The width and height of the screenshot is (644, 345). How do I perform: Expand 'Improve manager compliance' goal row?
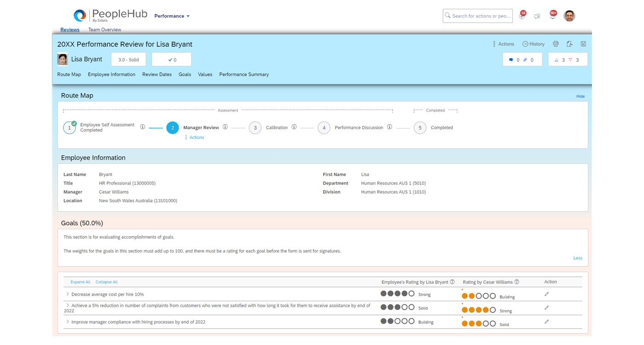coord(68,322)
